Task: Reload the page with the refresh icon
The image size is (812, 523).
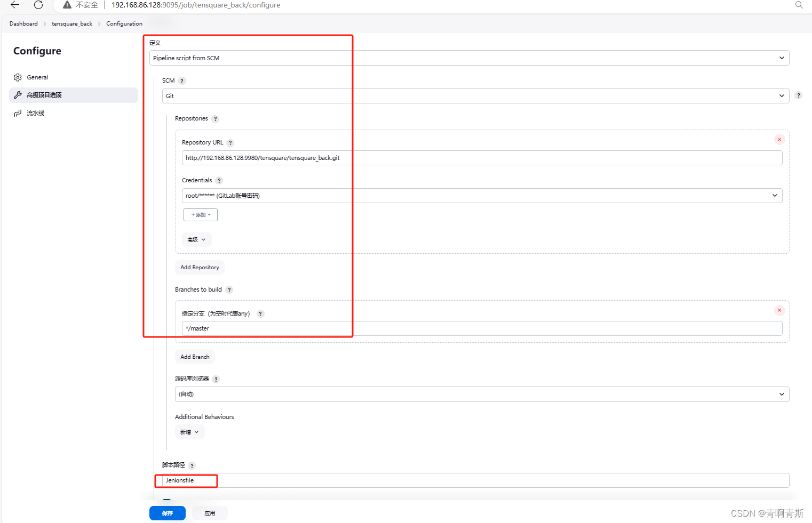Action: click(38, 5)
